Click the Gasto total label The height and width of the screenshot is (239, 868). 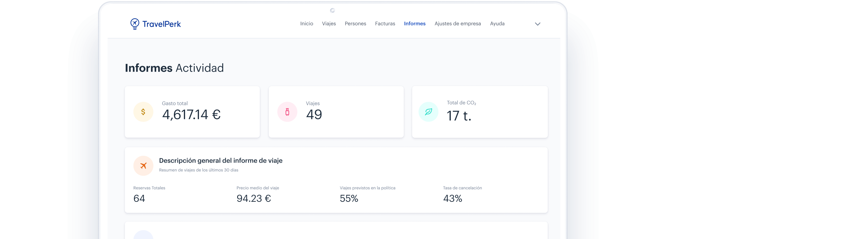(175, 103)
